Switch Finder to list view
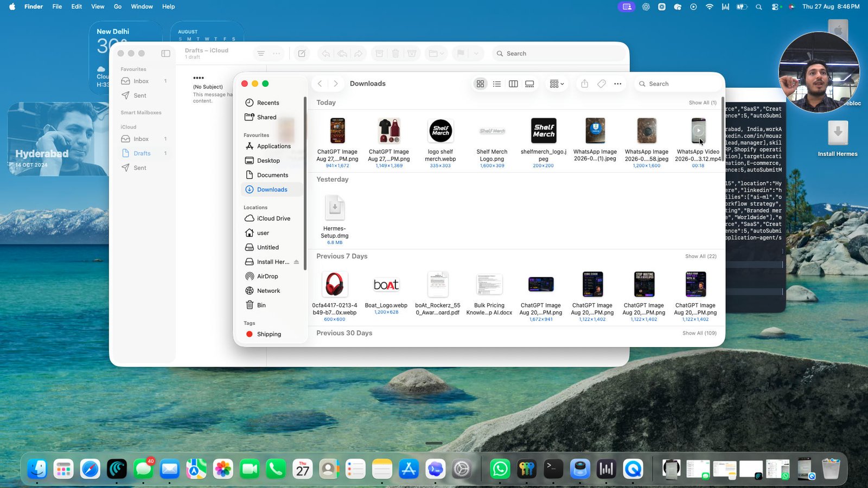This screenshot has height=488, width=868. [x=497, y=84]
